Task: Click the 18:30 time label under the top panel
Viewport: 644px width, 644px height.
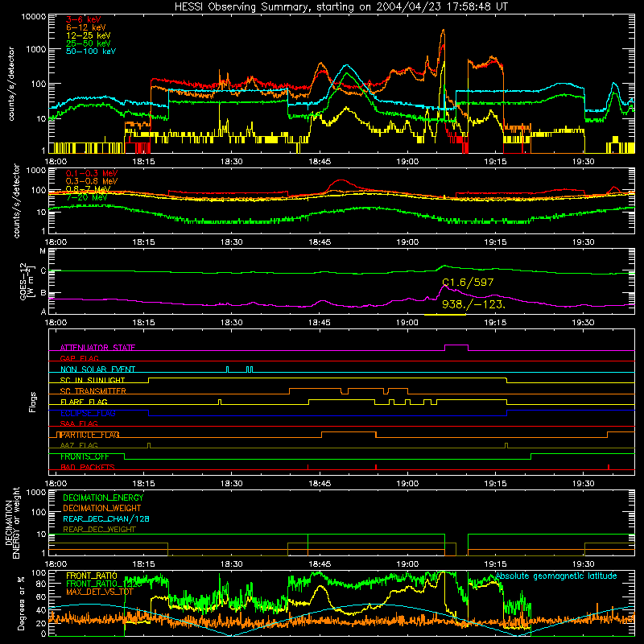Action: (x=231, y=161)
